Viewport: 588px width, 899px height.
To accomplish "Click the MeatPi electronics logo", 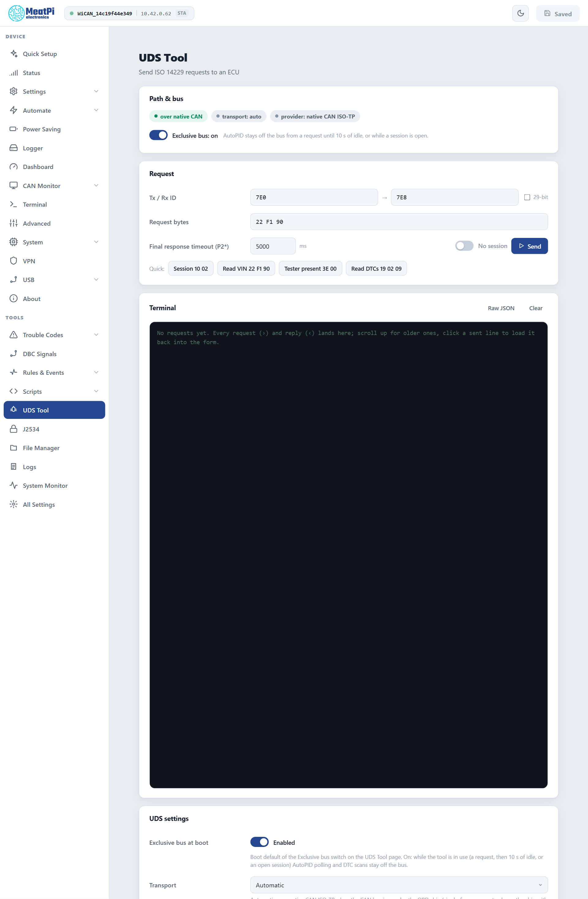I will point(31,13).
